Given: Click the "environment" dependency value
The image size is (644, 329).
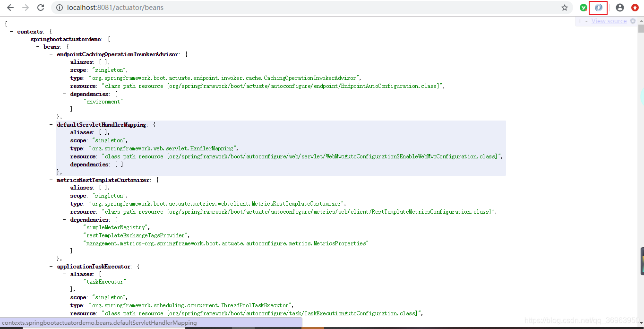Looking at the screenshot, I should [103, 101].
